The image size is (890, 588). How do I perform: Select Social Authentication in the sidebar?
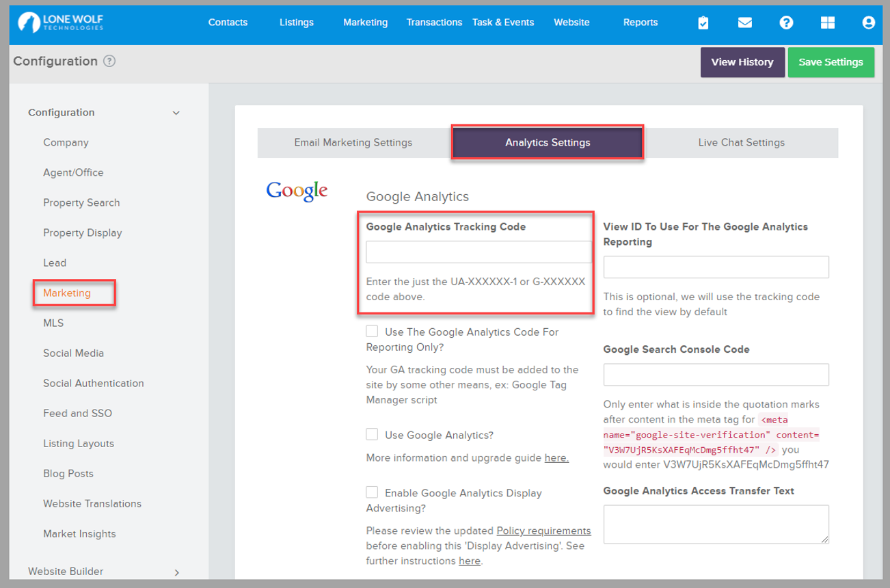tap(94, 384)
